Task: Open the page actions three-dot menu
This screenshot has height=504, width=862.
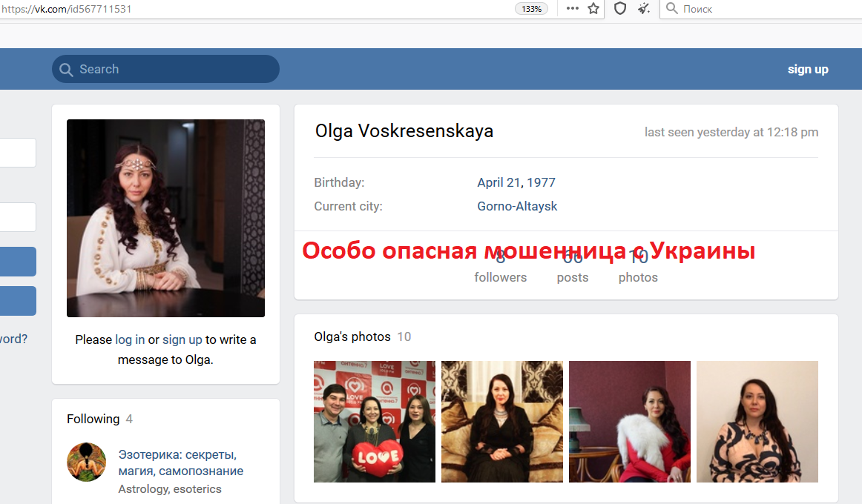Action: tap(572, 9)
